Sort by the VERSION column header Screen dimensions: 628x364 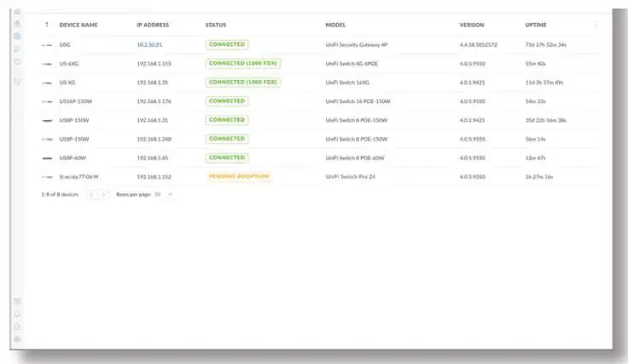click(472, 25)
